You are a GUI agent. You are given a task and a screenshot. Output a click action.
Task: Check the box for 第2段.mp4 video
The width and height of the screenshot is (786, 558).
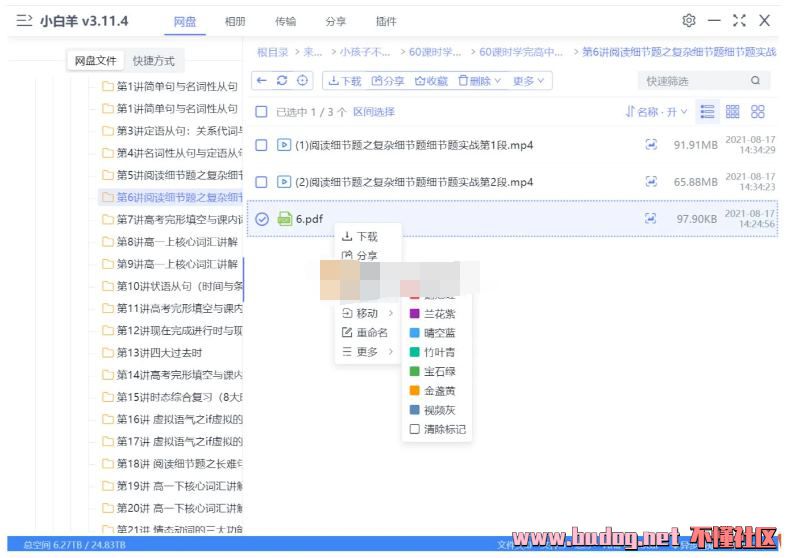(262, 182)
